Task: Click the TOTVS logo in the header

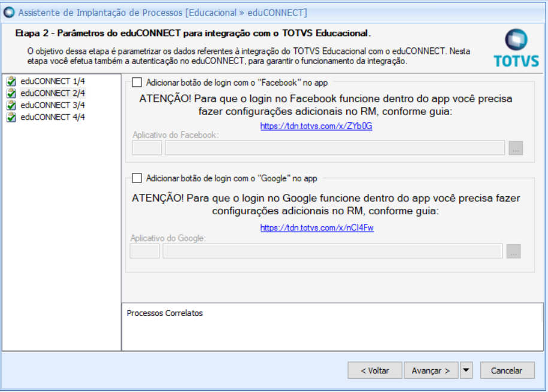Action: [x=516, y=48]
